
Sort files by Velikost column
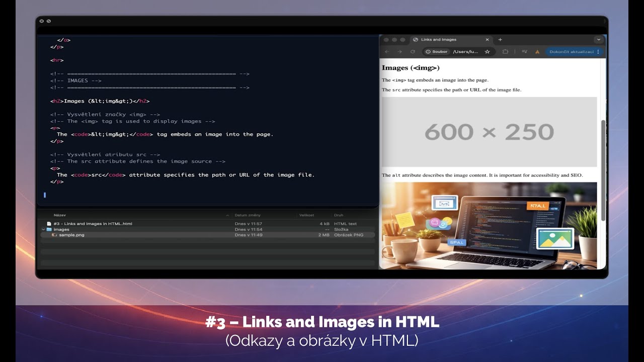[307, 215]
